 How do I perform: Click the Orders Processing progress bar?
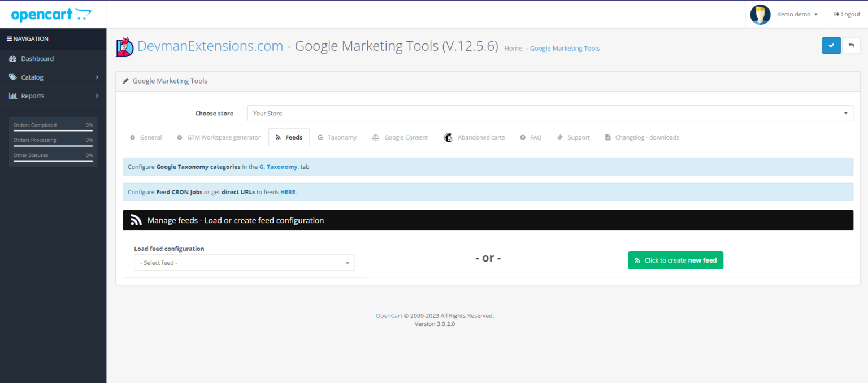(x=53, y=144)
